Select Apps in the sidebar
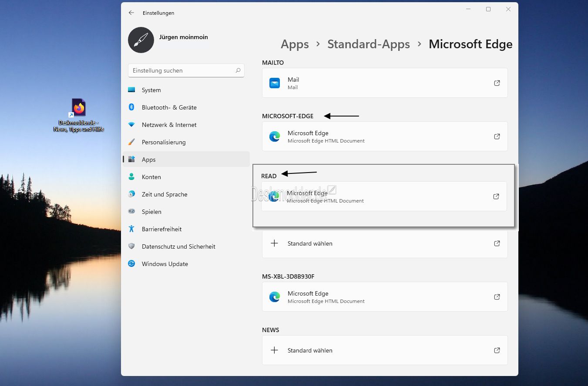Image resolution: width=588 pixels, height=386 pixels. [186, 160]
